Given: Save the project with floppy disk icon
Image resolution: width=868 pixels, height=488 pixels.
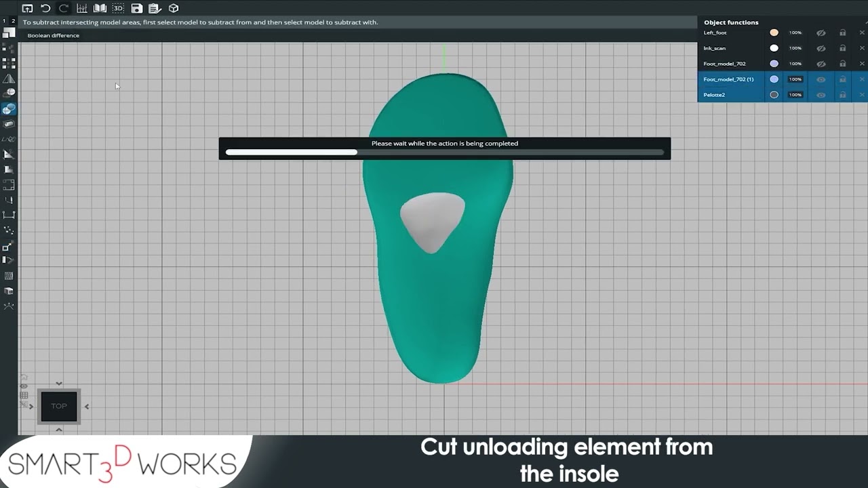Looking at the screenshot, I should (136, 9).
